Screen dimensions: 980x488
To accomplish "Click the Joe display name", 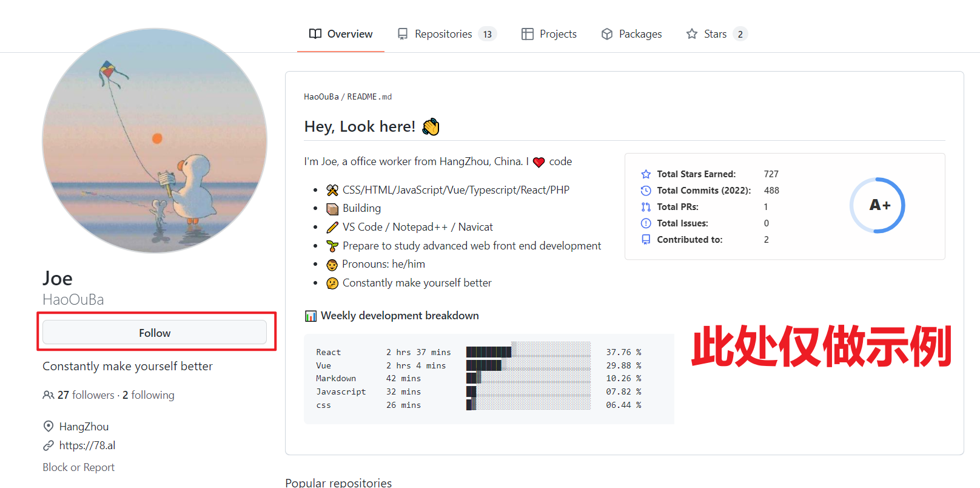I will point(58,278).
